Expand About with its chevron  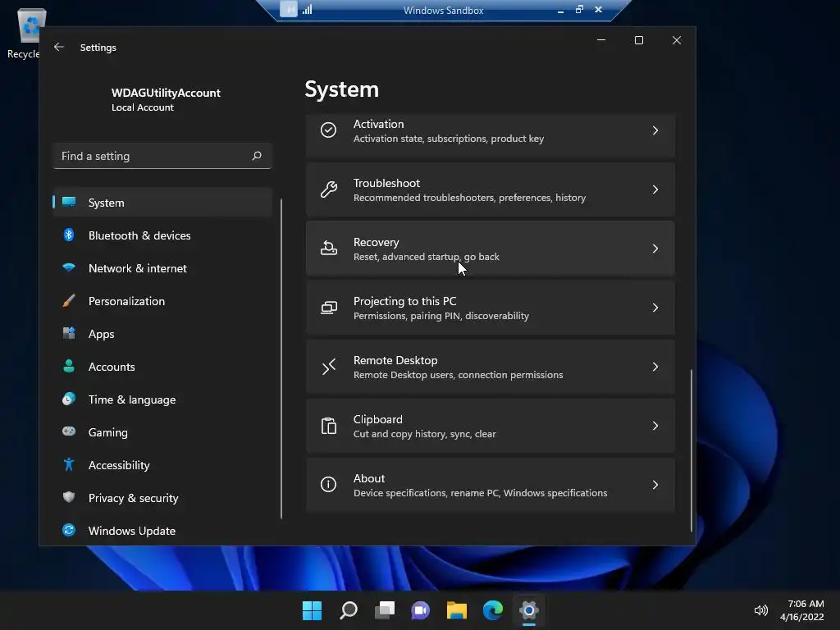[x=655, y=485]
